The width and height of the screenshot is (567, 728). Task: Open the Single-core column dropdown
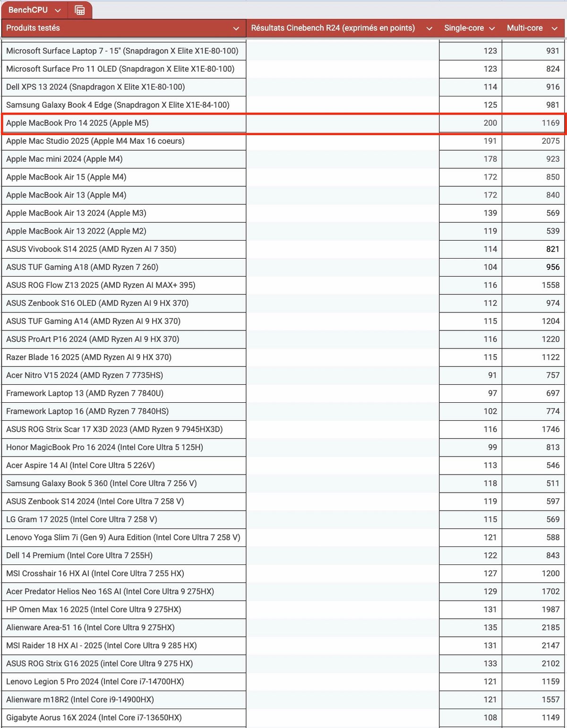click(x=493, y=28)
